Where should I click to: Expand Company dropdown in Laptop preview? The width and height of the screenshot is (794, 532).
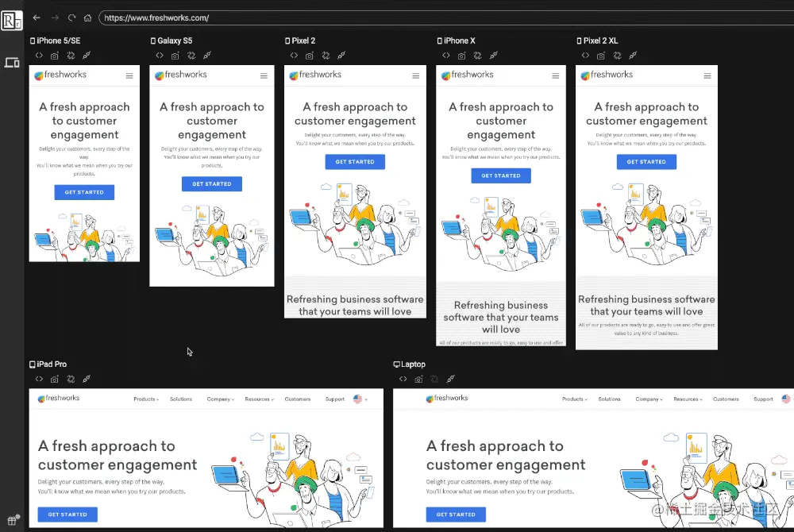point(649,399)
